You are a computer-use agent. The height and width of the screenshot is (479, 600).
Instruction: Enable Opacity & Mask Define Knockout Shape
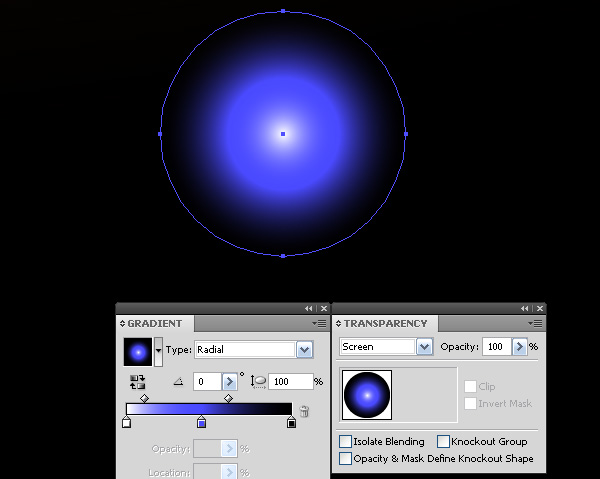(x=345, y=458)
